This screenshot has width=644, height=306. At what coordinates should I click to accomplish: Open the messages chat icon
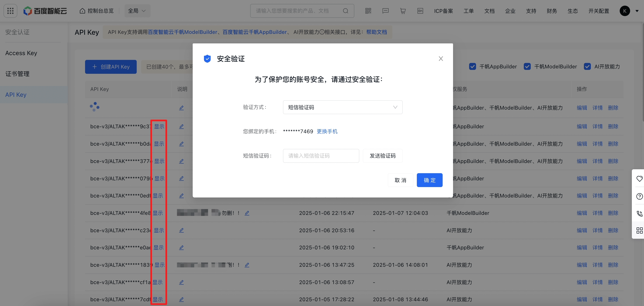coord(386,11)
